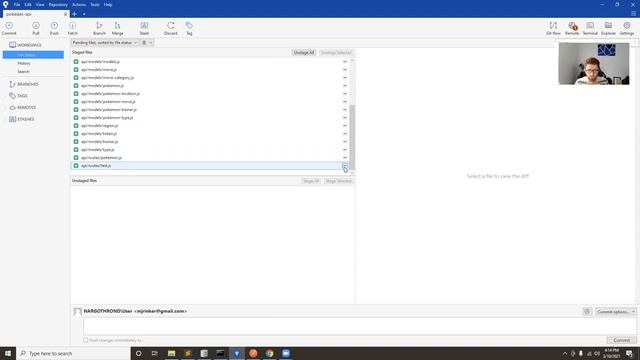
Task: Click the Stash toolbar icon
Action: coord(144,28)
